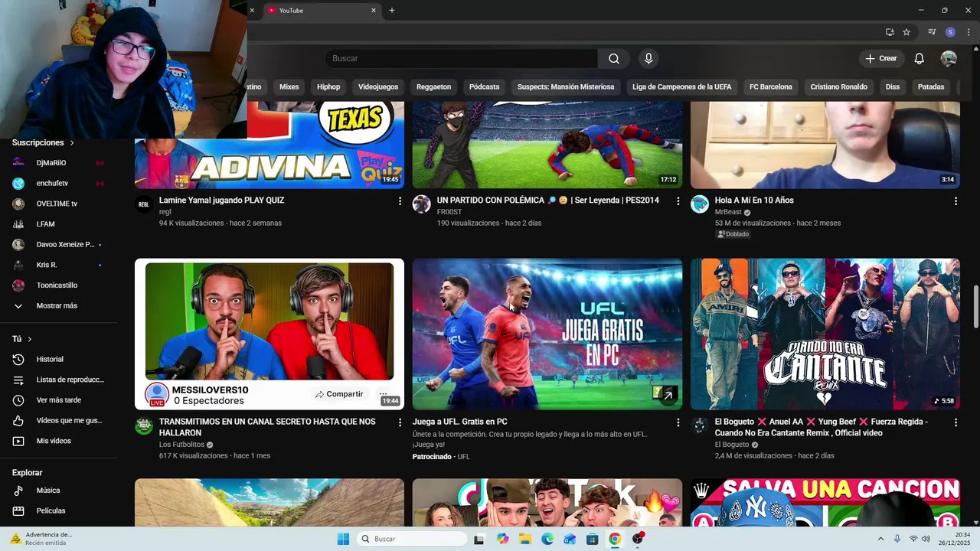Image resolution: width=980 pixels, height=551 pixels.
Task: Open Los Futbolitos channel link
Action: pyautogui.click(x=181, y=445)
